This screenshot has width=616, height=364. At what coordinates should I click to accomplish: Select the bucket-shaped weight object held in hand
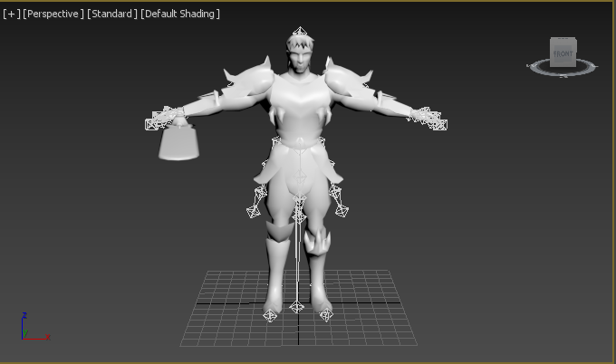[x=178, y=142]
